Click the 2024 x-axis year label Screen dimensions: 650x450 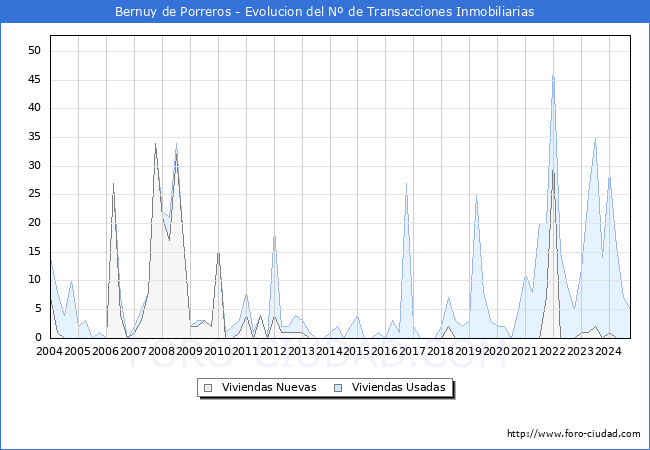point(608,351)
